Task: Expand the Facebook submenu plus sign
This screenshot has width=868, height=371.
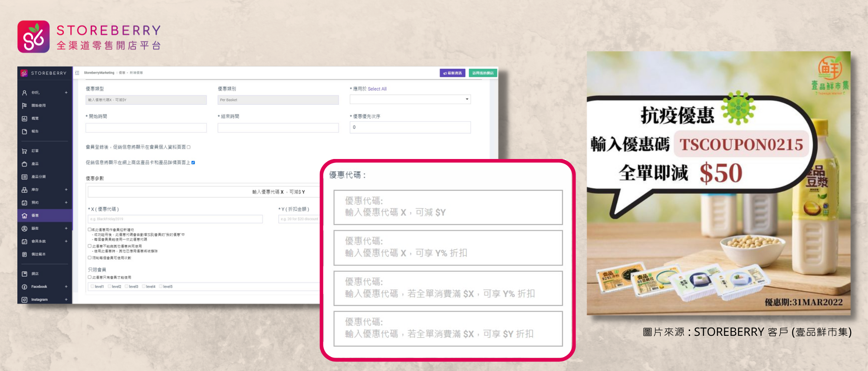Action: pos(66,287)
